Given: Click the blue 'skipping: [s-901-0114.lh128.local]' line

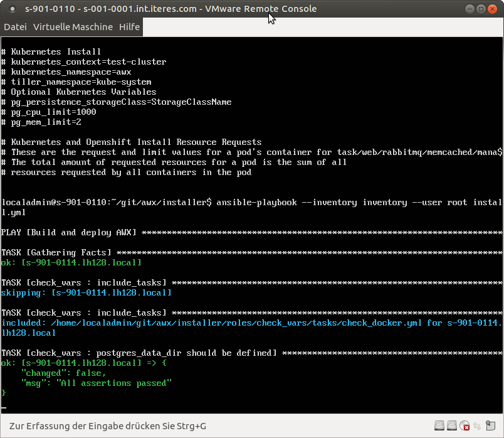Looking at the screenshot, I should pyautogui.click(x=87, y=293).
